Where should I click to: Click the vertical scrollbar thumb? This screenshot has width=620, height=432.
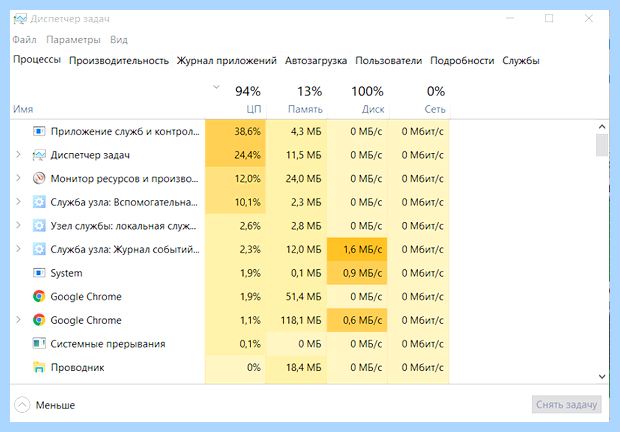[602, 145]
